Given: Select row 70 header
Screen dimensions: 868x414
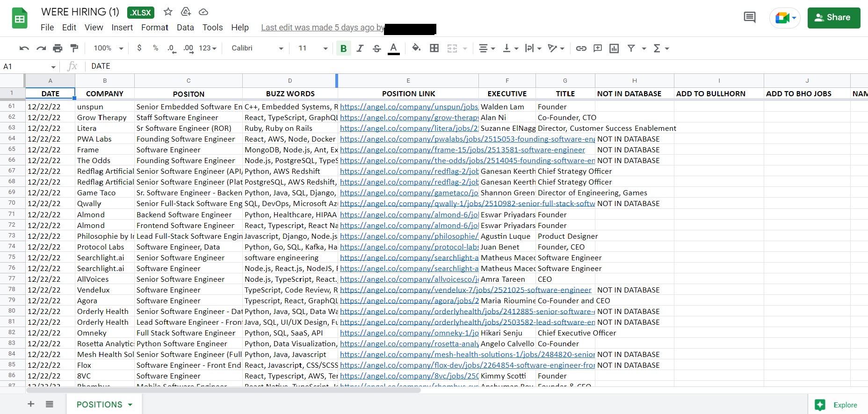Looking at the screenshot, I should [12, 203].
